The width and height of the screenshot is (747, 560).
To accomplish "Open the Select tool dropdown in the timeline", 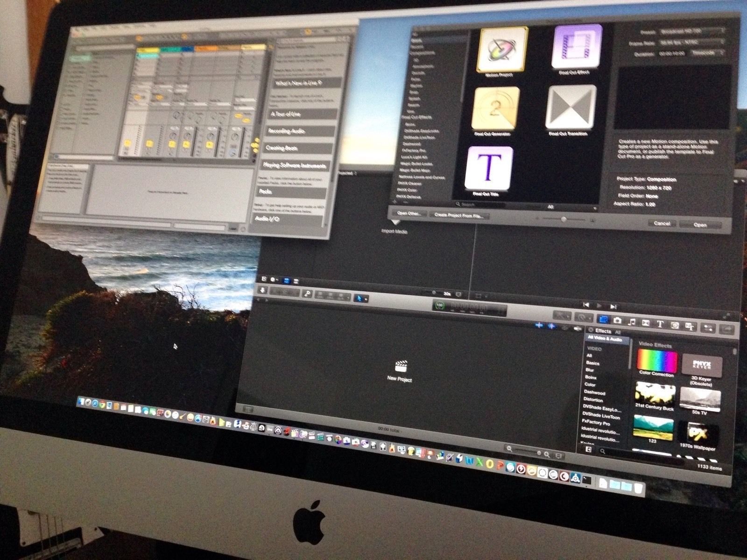I will [360, 299].
